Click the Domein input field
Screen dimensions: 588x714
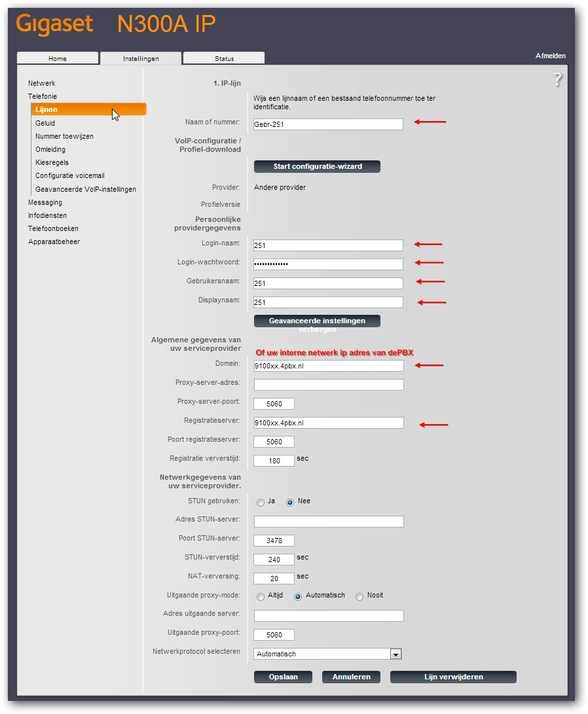click(329, 366)
